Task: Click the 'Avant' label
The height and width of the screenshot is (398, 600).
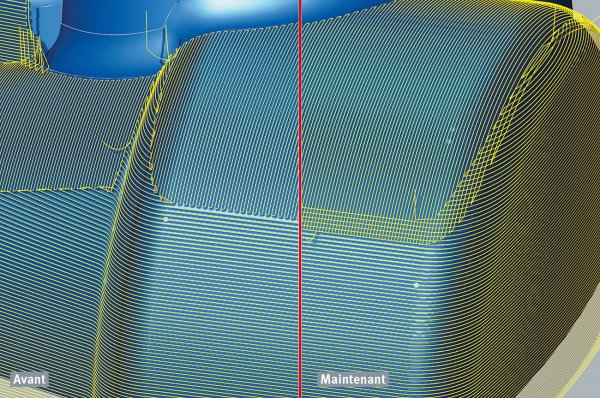Action: pyautogui.click(x=29, y=380)
